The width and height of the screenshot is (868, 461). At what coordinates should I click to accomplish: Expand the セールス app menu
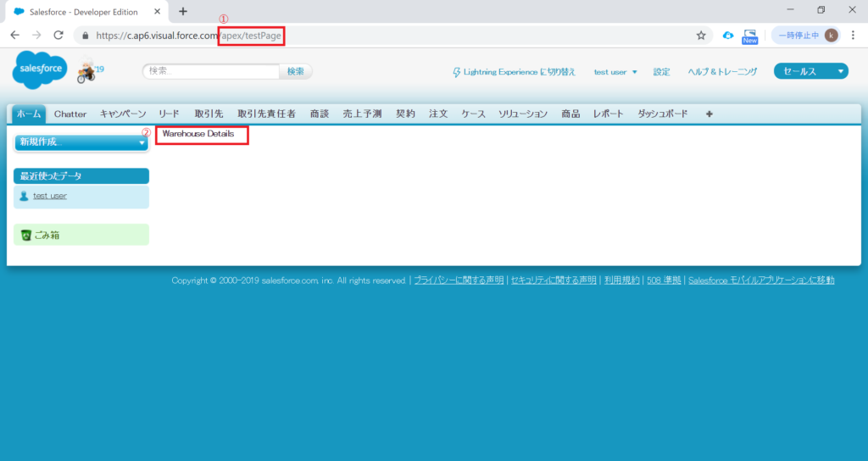pos(810,72)
